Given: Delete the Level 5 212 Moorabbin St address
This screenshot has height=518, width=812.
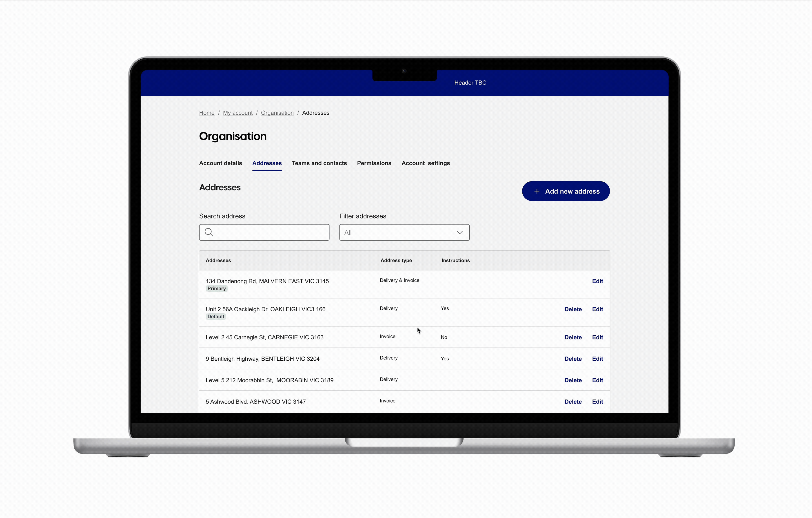Looking at the screenshot, I should pos(573,380).
